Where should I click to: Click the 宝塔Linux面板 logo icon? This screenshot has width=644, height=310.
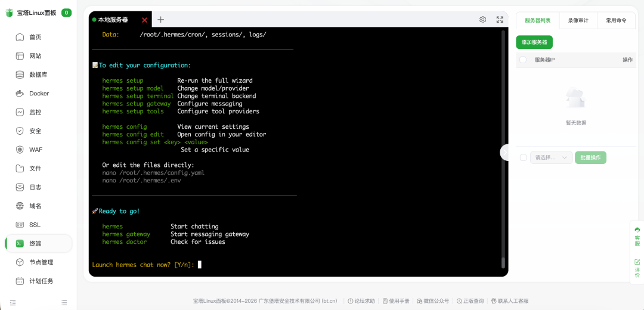tap(9, 13)
